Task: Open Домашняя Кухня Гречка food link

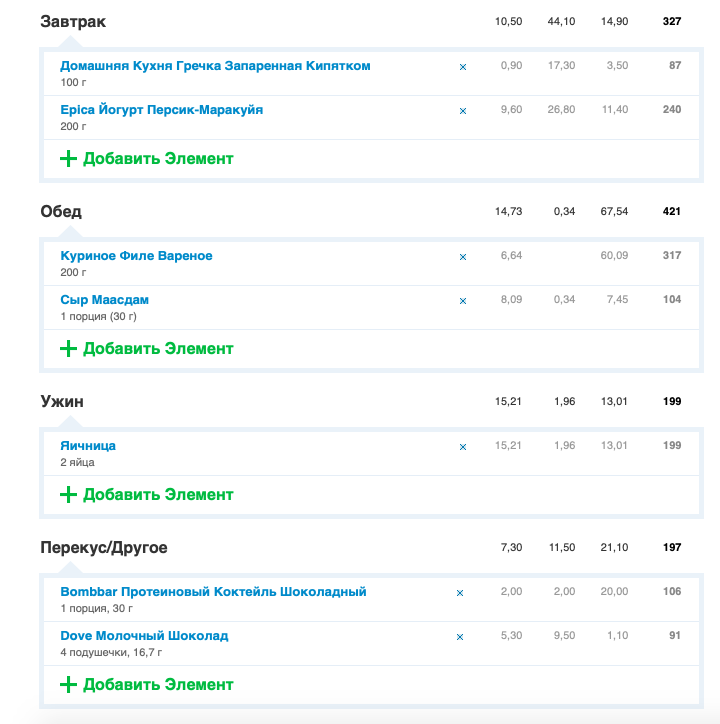Action: (215, 66)
